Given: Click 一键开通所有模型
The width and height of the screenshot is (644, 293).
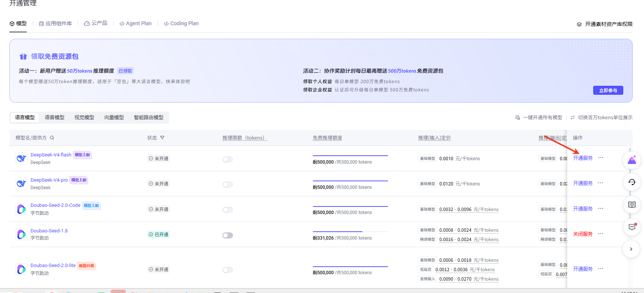Looking at the screenshot, I should [x=539, y=117].
